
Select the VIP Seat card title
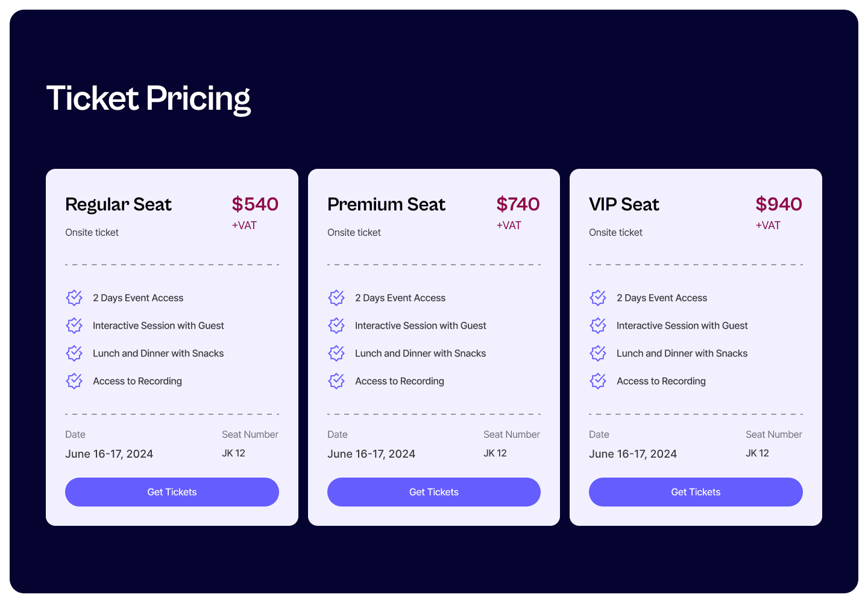pyautogui.click(x=624, y=204)
